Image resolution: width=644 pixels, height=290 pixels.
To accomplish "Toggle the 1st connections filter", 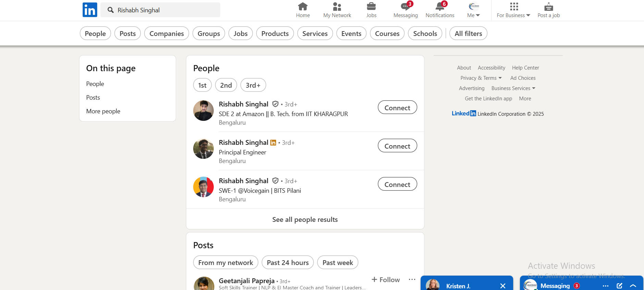I will click(202, 85).
